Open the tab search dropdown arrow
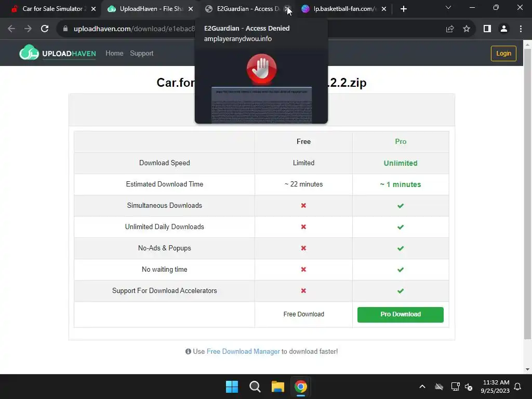Screen dimensions: 532x399 448,7
